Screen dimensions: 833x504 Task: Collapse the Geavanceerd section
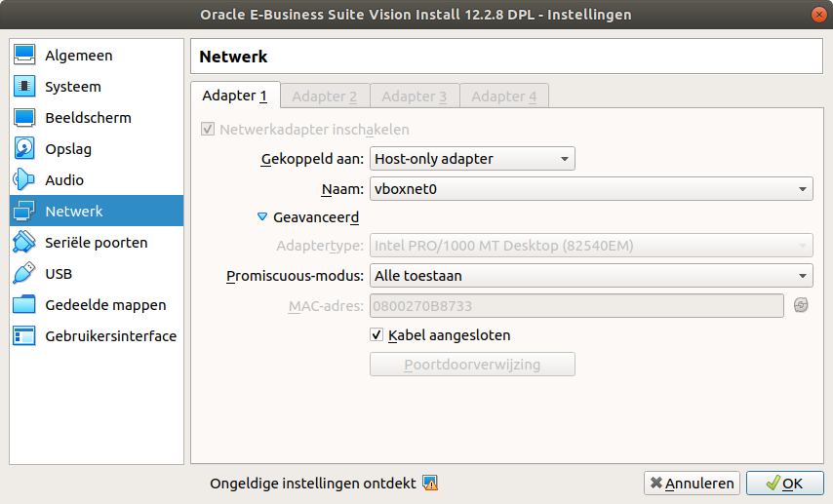(x=262, y=217)
